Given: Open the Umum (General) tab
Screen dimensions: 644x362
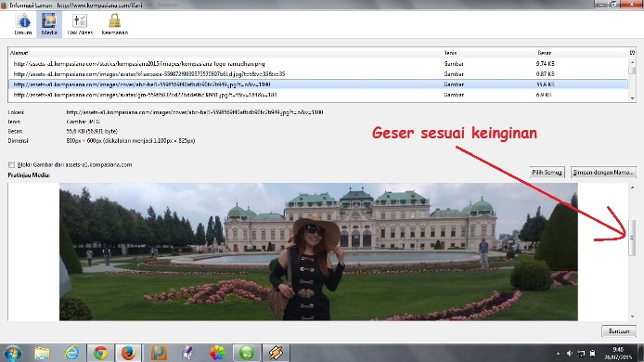Looking at the screenshot, I should [x=23, y=24].
